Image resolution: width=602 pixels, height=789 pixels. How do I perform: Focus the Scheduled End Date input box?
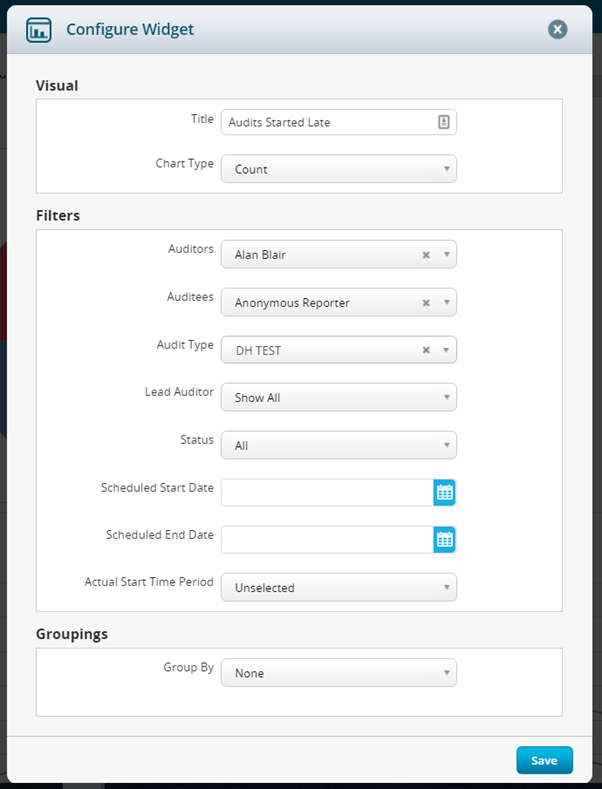[327, 540]
